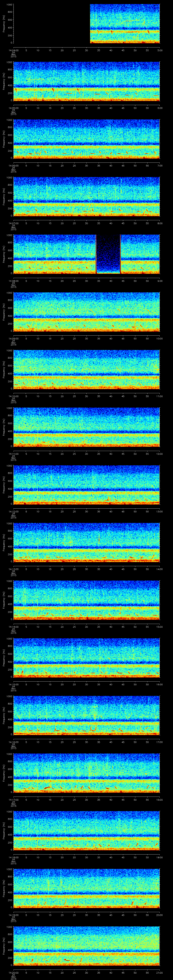173x980 pixels.
Task: Click the vertical spike in the 14:13 spectrogram
Action: [x=99, y=538]
